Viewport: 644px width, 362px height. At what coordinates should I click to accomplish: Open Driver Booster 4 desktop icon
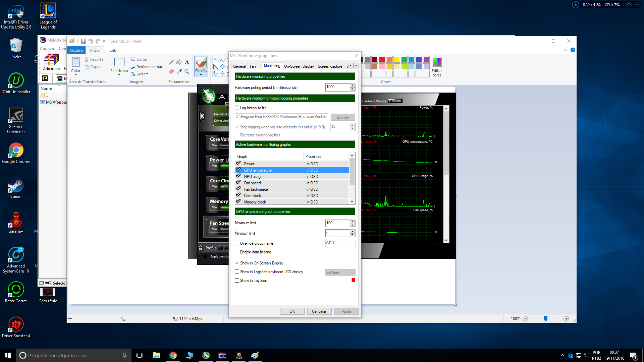click(x=16, y=327)
